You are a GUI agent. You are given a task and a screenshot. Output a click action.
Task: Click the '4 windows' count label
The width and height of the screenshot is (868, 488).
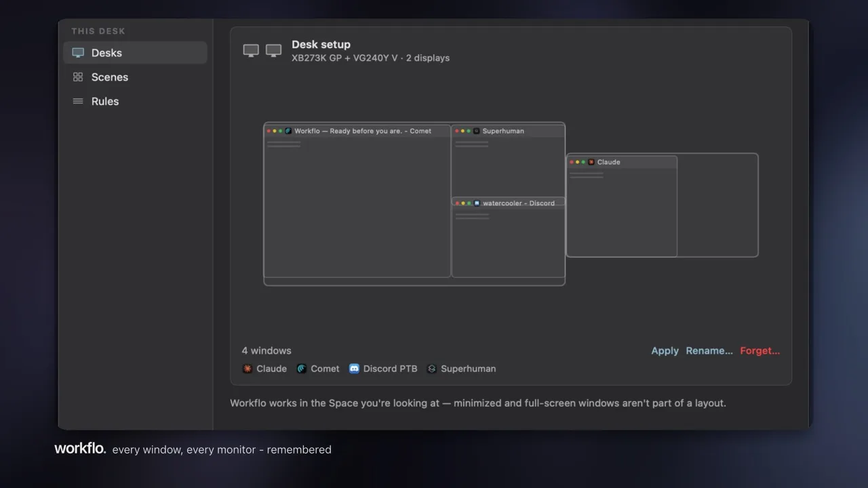pyautogui.click(x=267, y=350)
